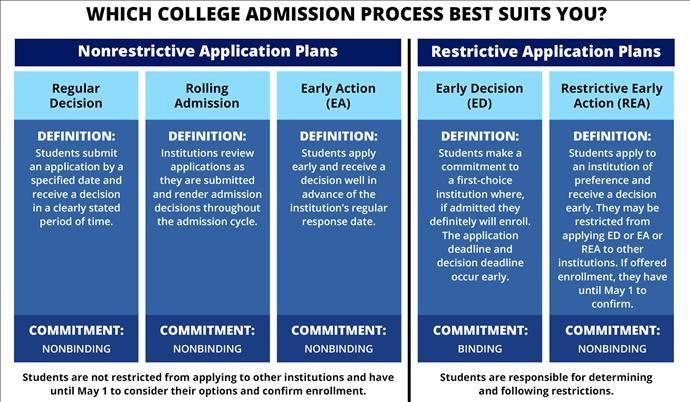The width and height of the screenshot is (690, 402).
Task: Click the Regular Decision column heading
Action: coord(76,95)
